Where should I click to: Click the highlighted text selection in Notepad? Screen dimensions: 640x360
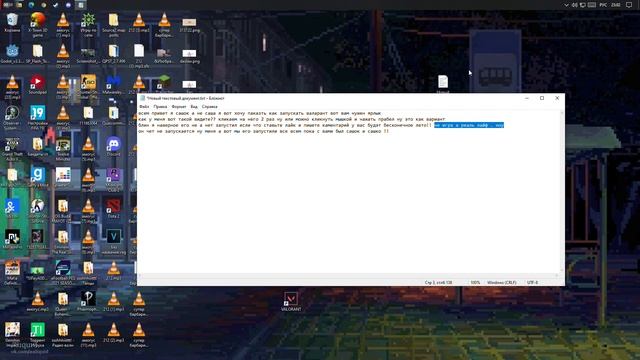pyautogui.click(x=469, y=125)
